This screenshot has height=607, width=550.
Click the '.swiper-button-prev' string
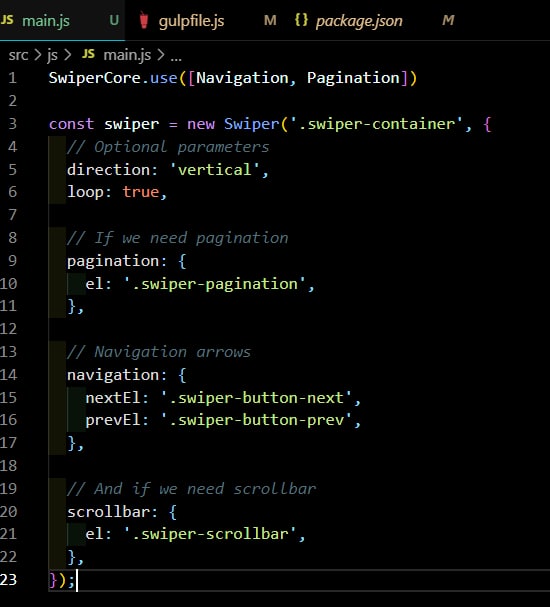[256, 420]
